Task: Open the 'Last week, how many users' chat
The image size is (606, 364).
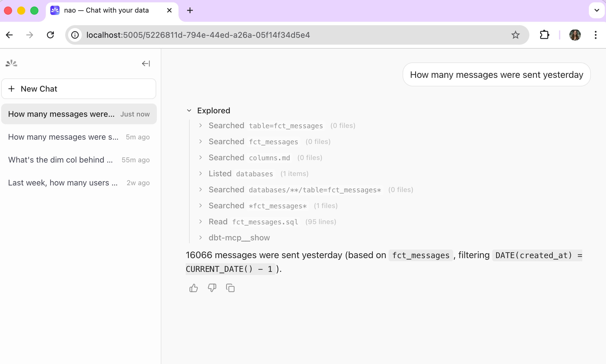Action: click(x=63, y=183)
